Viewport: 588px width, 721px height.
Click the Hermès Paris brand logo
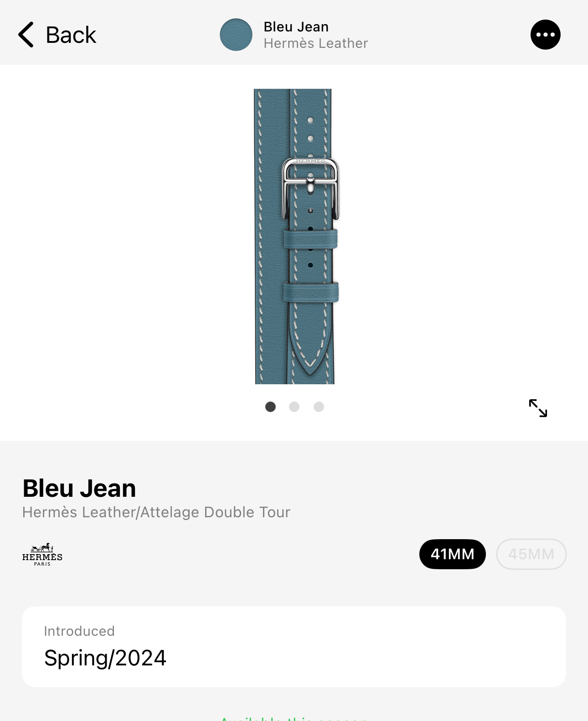click(x=42, y=554)
